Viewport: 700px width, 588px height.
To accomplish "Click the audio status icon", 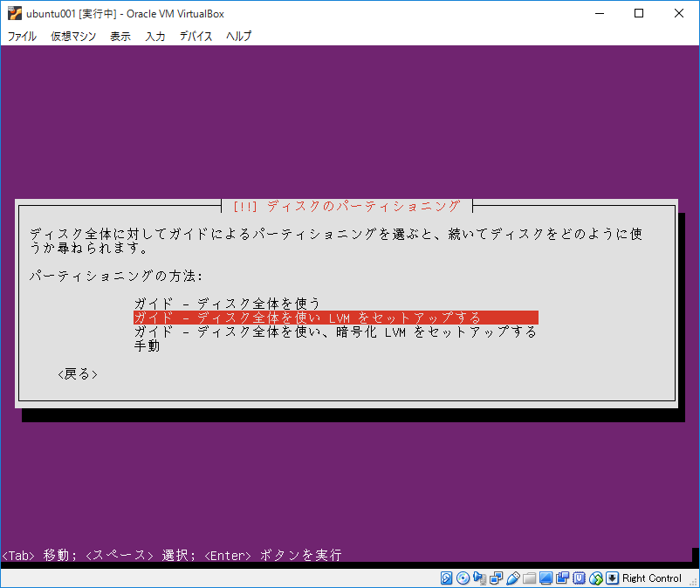I will click(480, 578).
